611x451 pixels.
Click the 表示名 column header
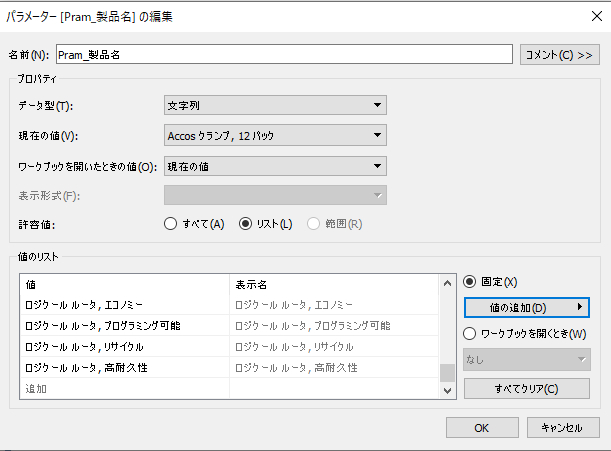[330, 284]
